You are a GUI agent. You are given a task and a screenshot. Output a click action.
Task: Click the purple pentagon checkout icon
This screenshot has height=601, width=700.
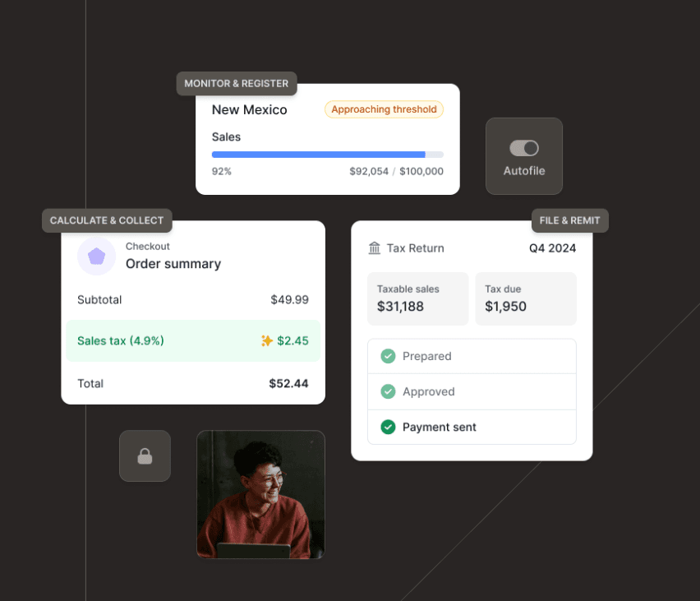(x=97, y=256)
